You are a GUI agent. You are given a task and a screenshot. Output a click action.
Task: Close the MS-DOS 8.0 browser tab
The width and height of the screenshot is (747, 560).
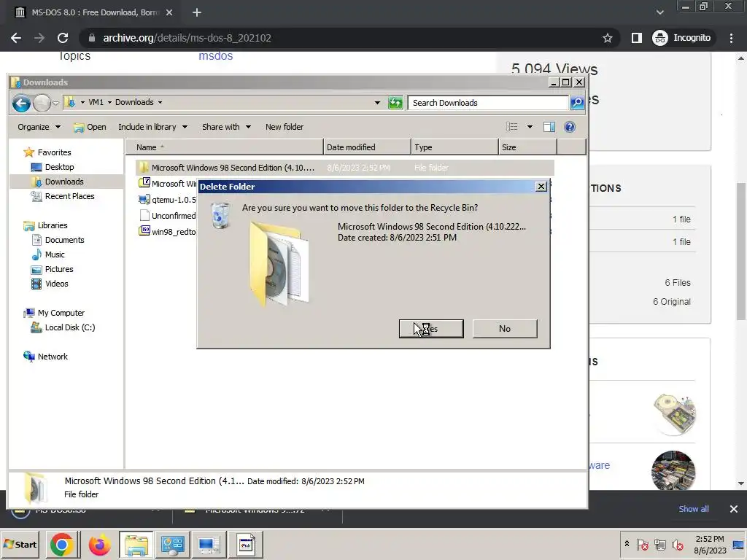click(169, 13)
